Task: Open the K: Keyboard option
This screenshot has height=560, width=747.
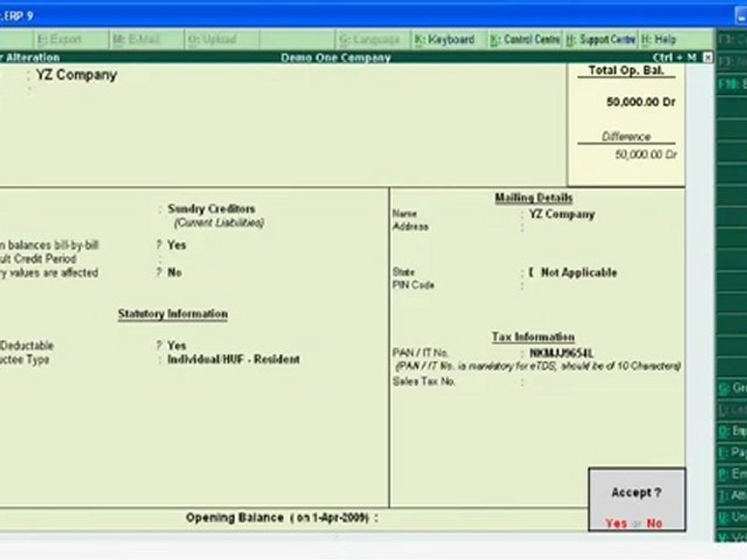Action: pos(444,40)
